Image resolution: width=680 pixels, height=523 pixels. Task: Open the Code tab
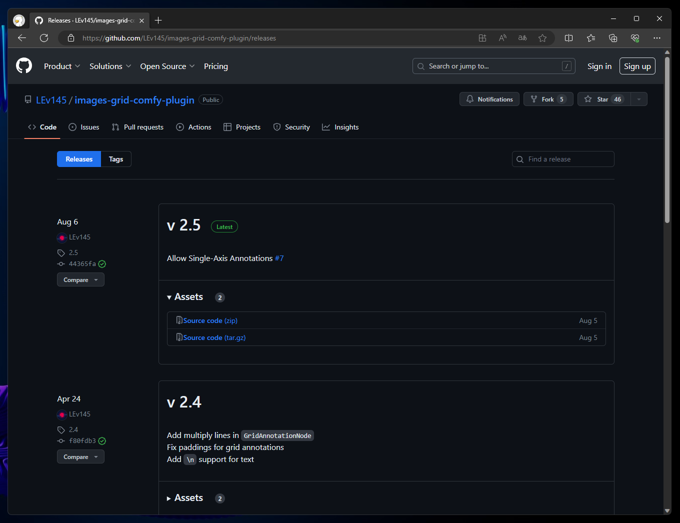[x=42, y=127]
